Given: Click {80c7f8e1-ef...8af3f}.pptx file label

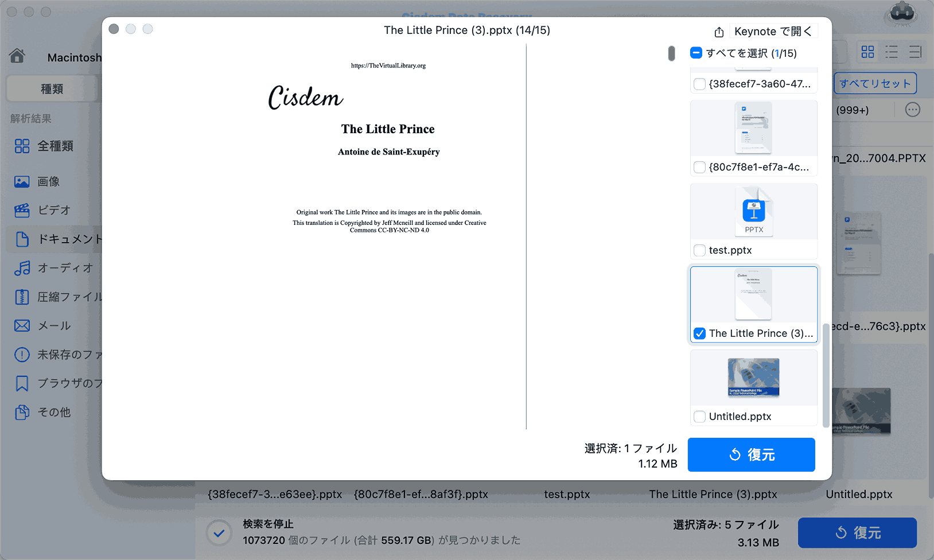Looking at the screenshot, I should pos(421,495).
